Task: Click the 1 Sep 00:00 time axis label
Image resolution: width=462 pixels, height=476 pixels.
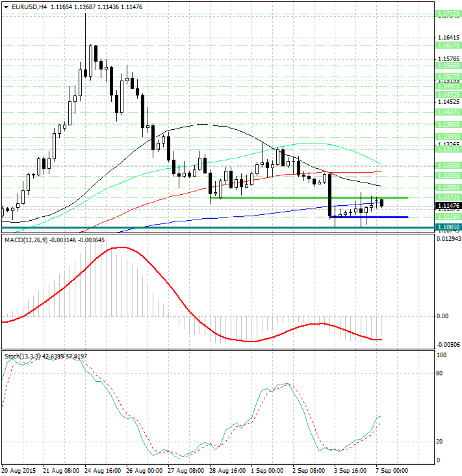Action: pyautogui.click(x=267, y=471)
